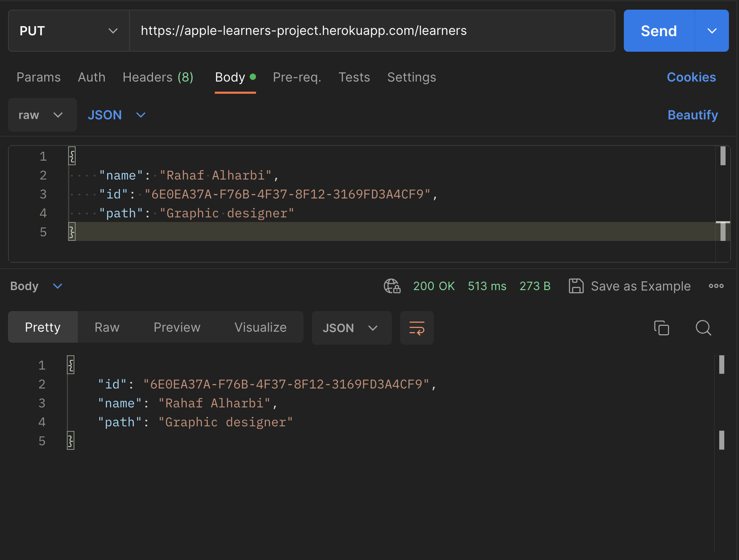The width and height of the screenshot is (739, 560).
Task: Beautify the request JSON body
Action: 693,115
